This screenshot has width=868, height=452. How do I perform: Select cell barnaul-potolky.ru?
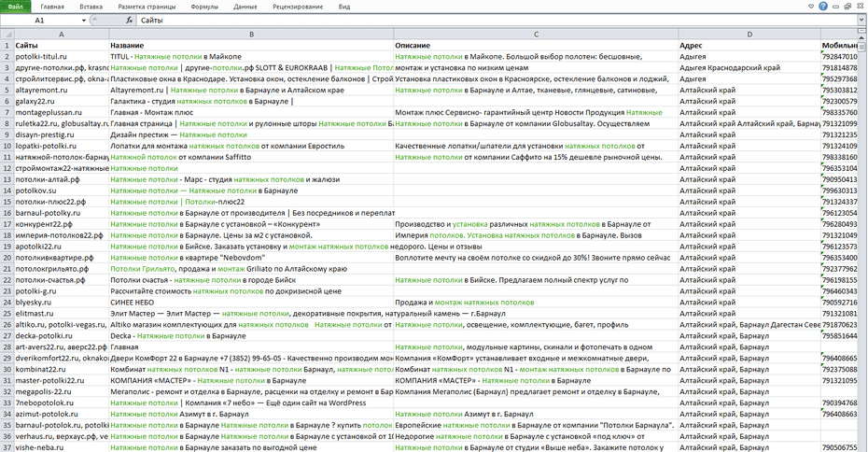tap(62, 213)
